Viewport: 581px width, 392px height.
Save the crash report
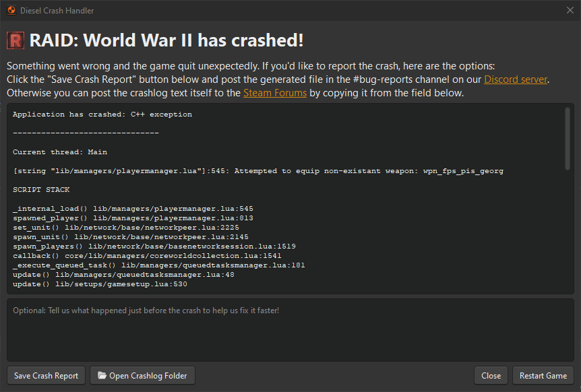(47, 376)
